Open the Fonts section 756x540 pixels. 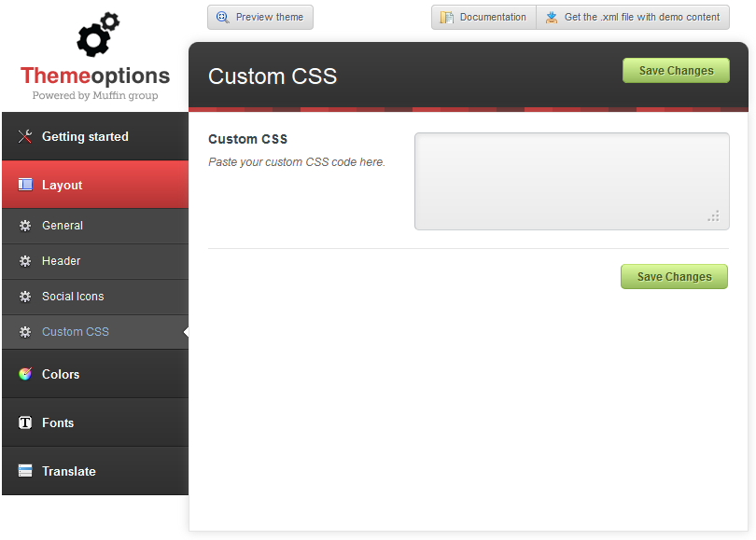pyautogui.click(x=95, y=422)
